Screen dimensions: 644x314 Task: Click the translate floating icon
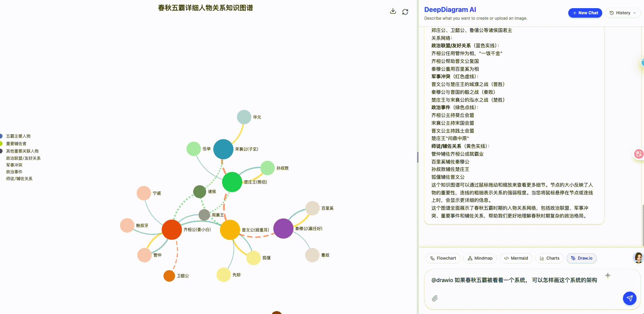[638, 154]
